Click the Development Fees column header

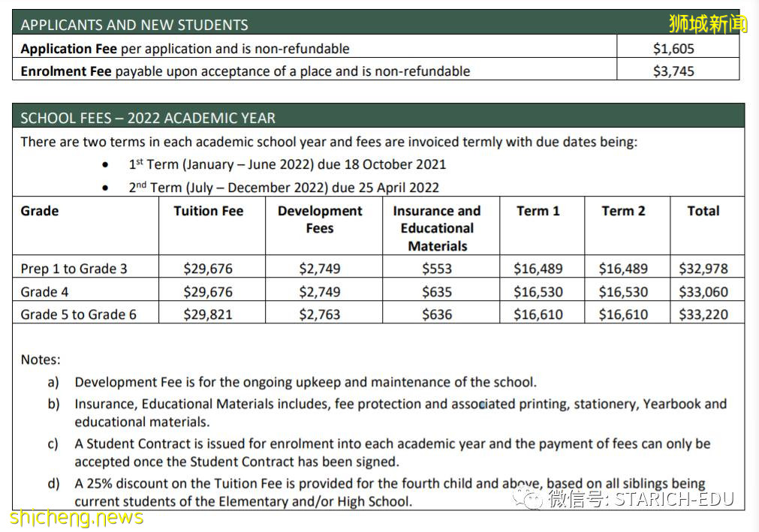click(320, 219)
